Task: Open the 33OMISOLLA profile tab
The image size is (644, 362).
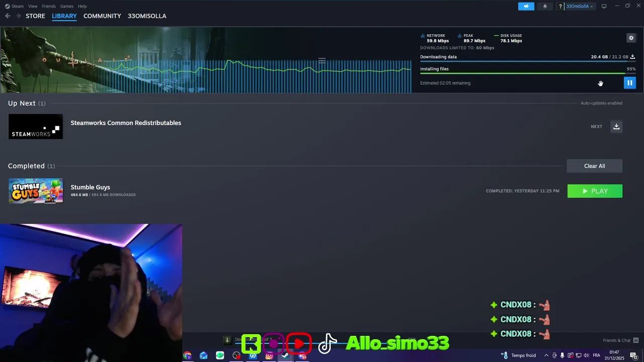Action: (x=147, y=16)
